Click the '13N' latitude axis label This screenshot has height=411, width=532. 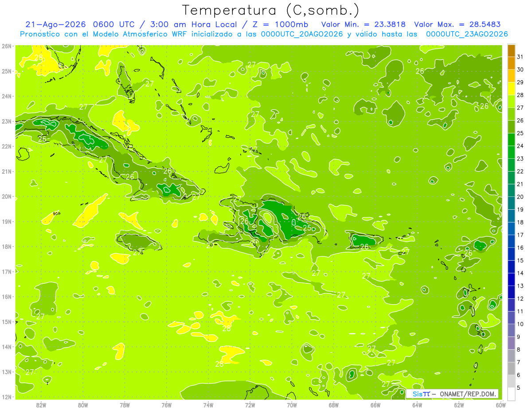tap(7, 372)
